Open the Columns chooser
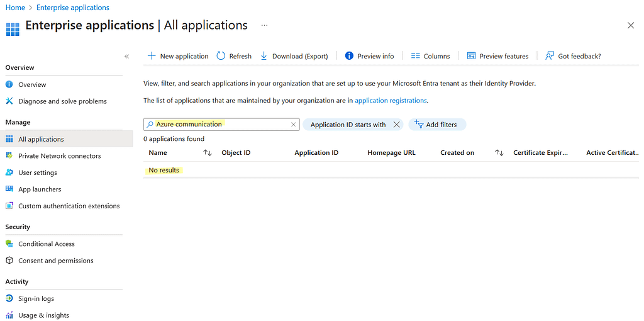The image size is (644, 321). (430, 56)
